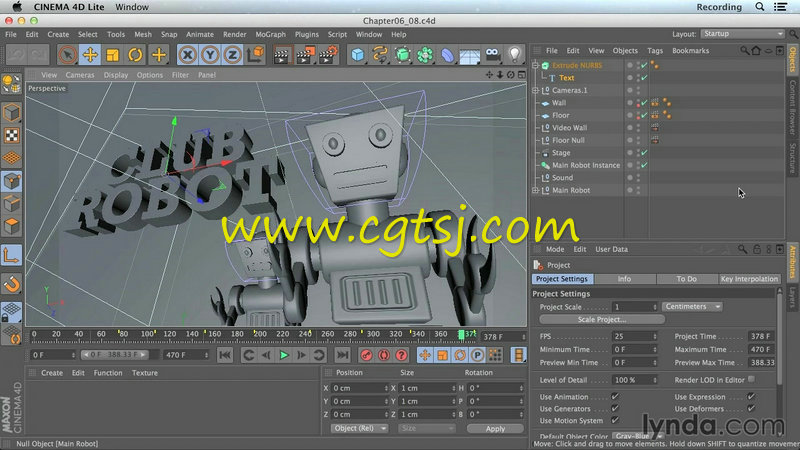Click the timeline current frame marker

[x=461, y=334]
